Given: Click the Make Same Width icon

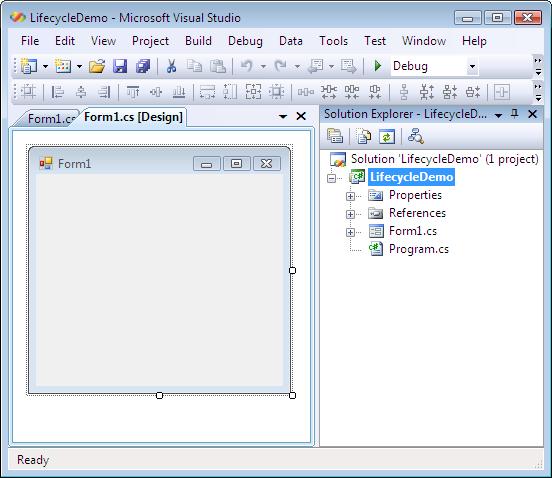Looking at the screenshot, I should [x=207, y=92].
